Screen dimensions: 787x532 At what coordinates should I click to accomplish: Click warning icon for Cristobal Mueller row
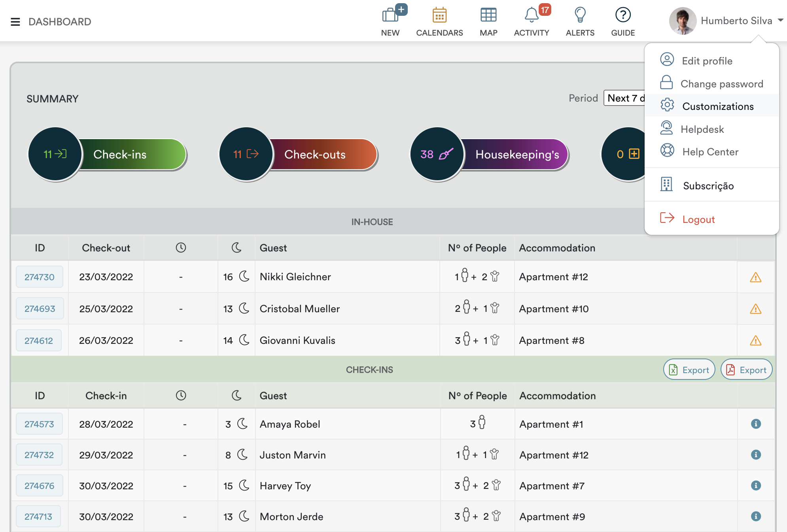coord(755,309)
